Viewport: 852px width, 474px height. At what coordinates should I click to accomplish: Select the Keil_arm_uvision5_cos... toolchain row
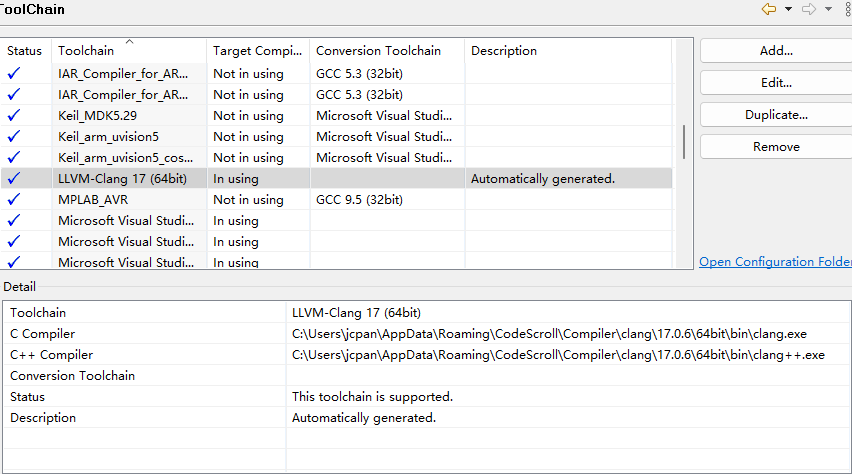(336, 158)
